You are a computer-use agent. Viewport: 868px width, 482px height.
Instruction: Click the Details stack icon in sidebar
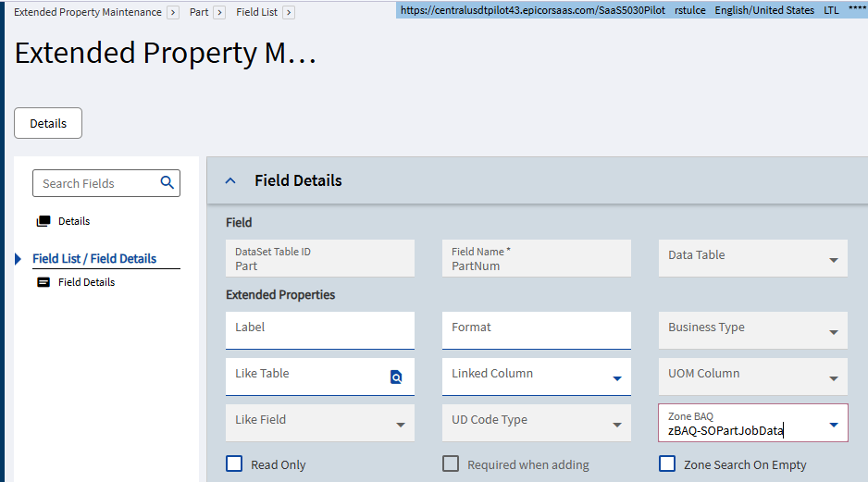coord(43,222)
